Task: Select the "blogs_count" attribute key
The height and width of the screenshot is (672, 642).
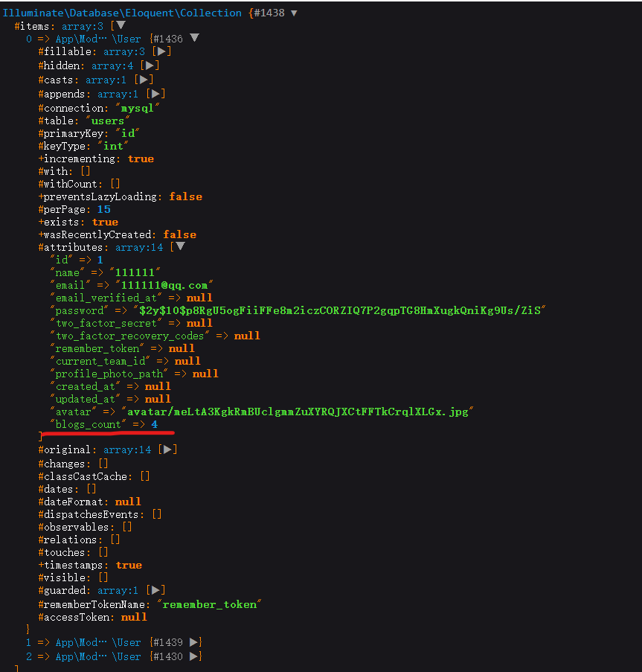Action: pos(89,424)
